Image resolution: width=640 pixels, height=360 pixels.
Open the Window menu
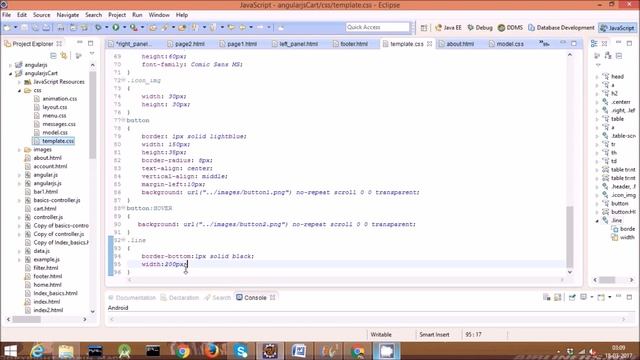click(159, 15)
